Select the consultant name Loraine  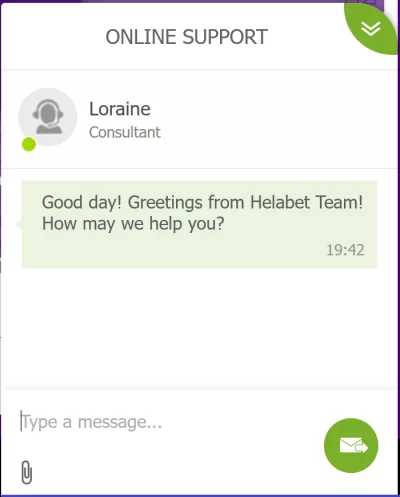[x=120, y=109]
